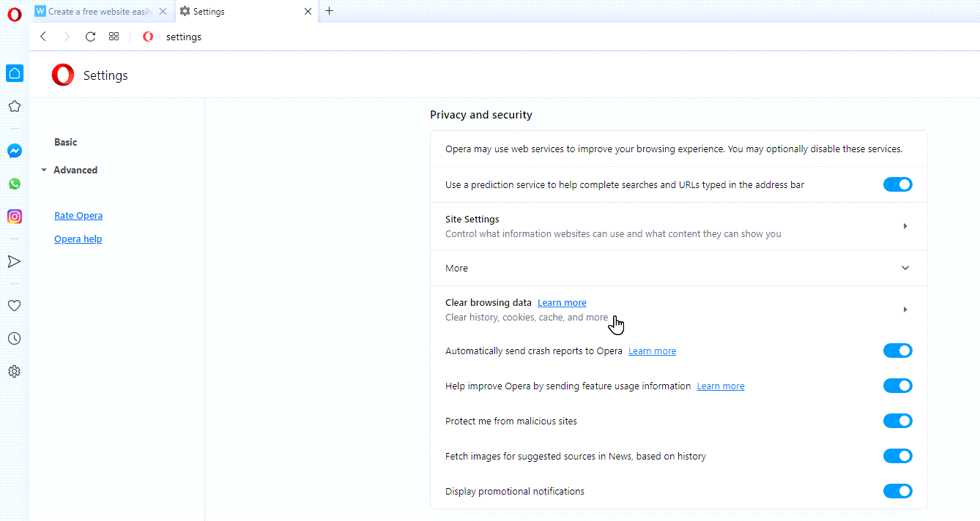The height and width of the screenshot is (521, 980).
Task: Click Learn more beside Clear browsing data
Action: point(562,302)
